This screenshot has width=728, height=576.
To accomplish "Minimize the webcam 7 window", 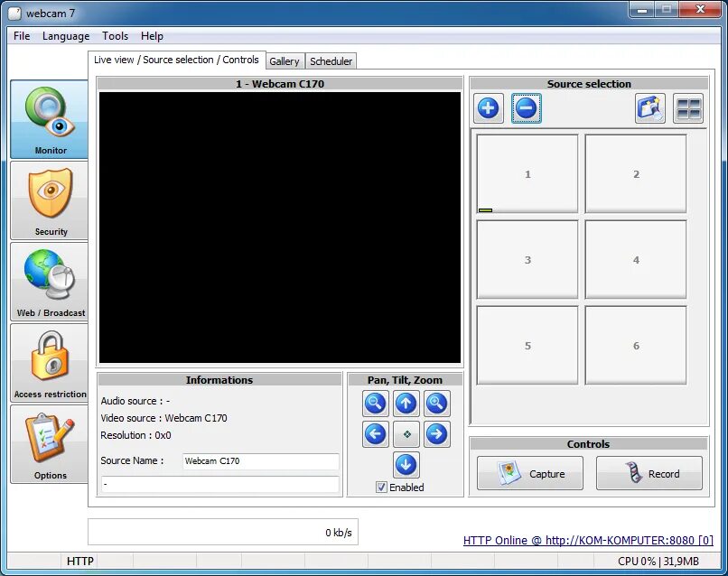I will pos(642,9).
